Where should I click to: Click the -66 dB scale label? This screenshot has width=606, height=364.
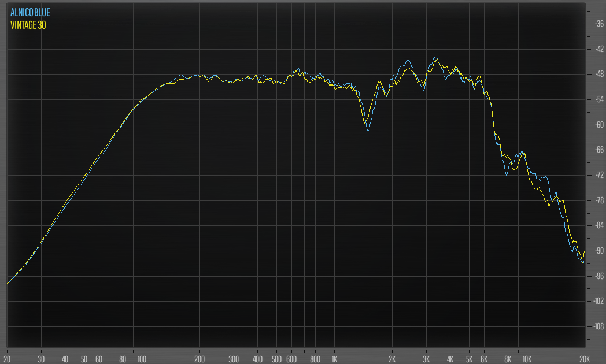pos(599,150)
